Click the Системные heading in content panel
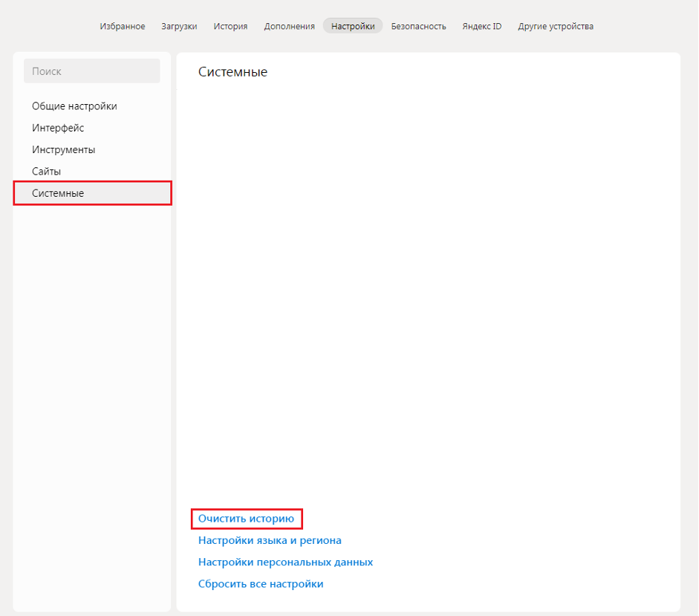Screen dimensions: 699x616 233,72
